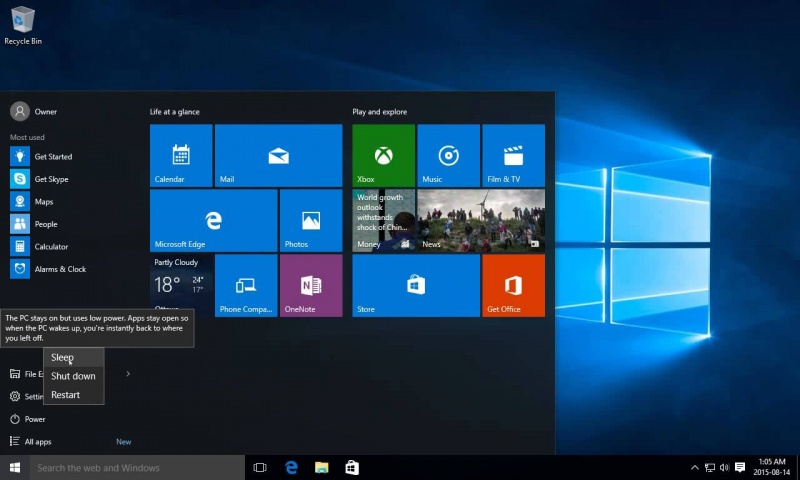Open the News live tile
Screen dimensions: 800x480
(x=481, y=220)
